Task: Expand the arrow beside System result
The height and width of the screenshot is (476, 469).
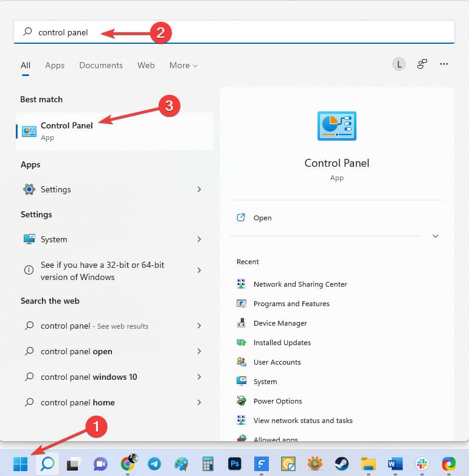Action: 199,239
